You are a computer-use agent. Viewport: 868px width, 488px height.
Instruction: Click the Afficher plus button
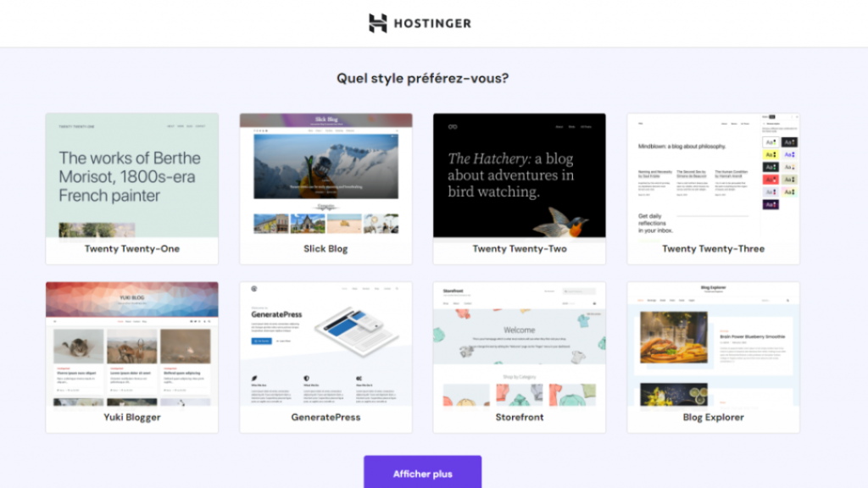tap(422, 473)
